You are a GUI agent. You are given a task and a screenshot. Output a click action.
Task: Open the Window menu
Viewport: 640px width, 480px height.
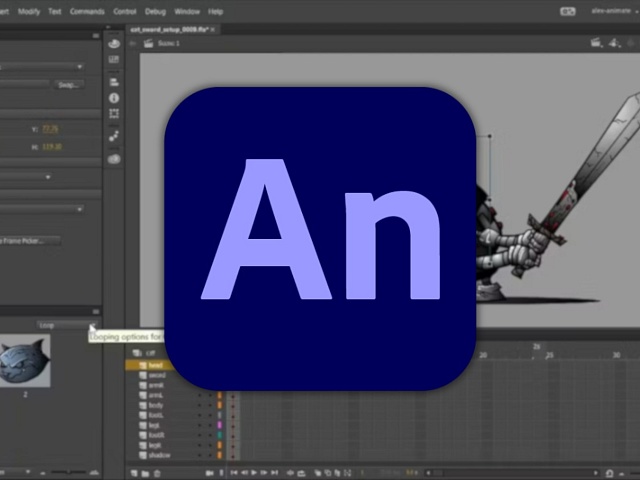coord(187,11)
